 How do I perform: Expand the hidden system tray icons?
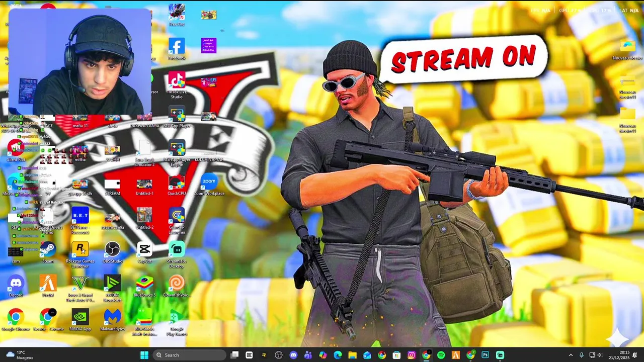571,355
